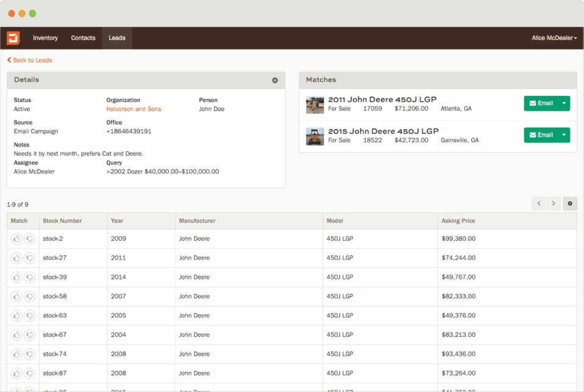The height and width of the screenshot is (392, 584).
Task: Go to the next results page arrow
Action: (x=554, y=204)
